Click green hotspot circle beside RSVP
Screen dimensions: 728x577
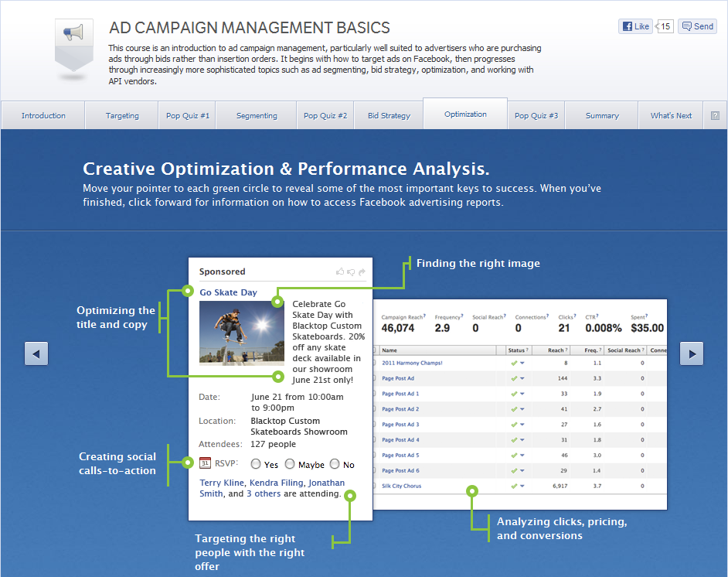pyautogui.click(x=187, y=463)
